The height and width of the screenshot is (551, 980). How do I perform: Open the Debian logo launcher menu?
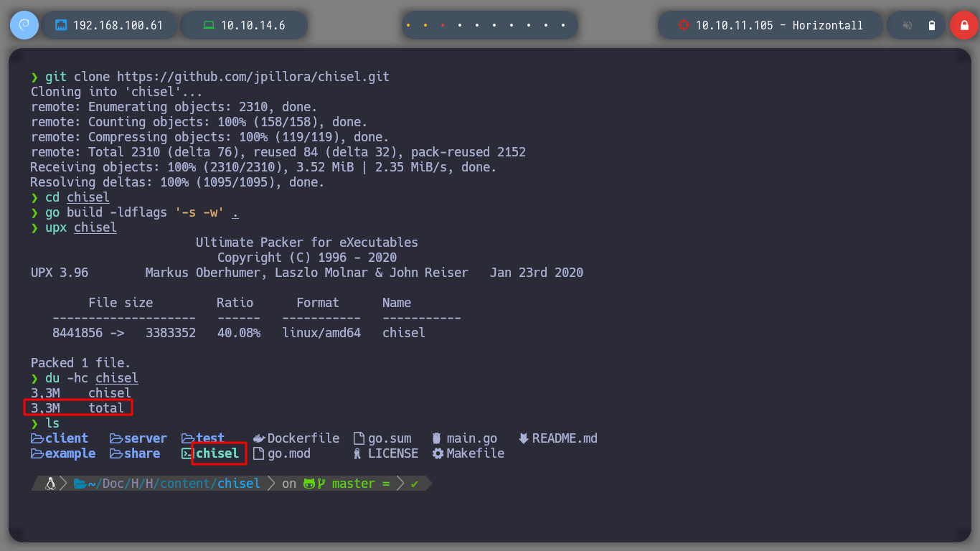[x=24, y=25]
